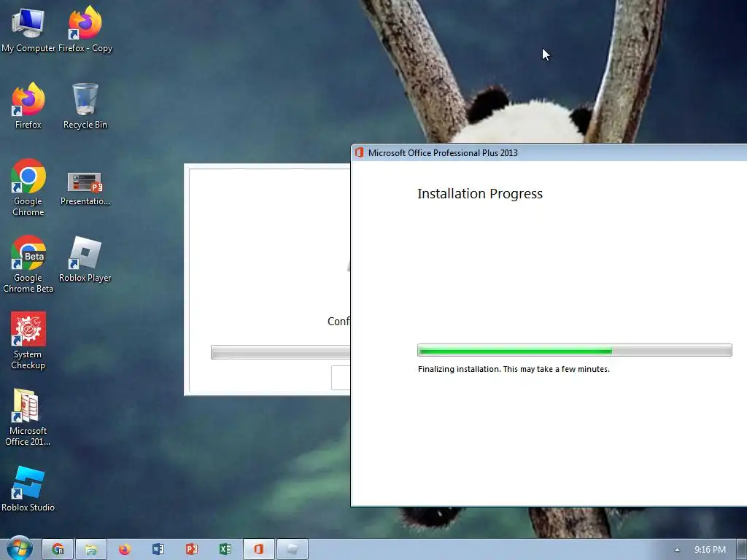747x560 pixels.
Task: Select the Presentation file on the desktop
Action: tap(85, 189)
